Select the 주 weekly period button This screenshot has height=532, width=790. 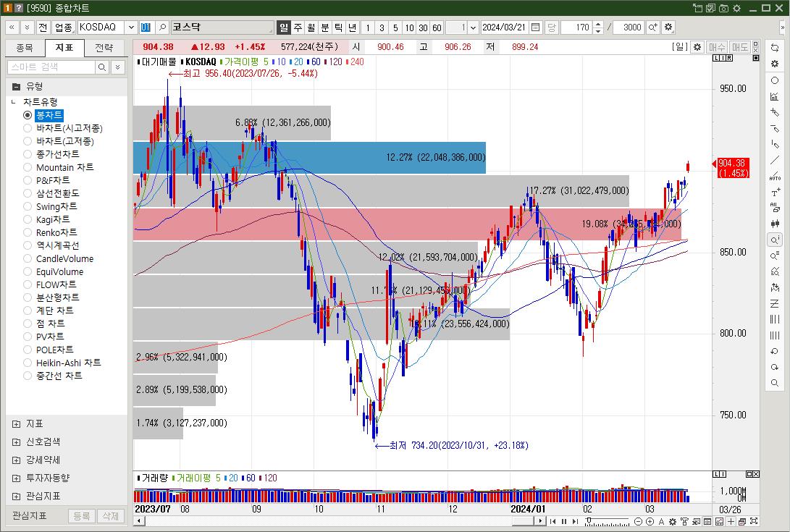298,28
